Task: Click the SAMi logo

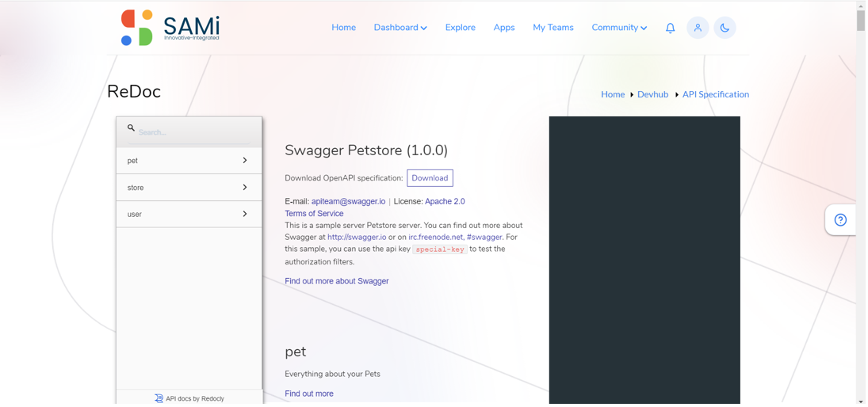Action: pyautogui.click(x=170, y=28)
